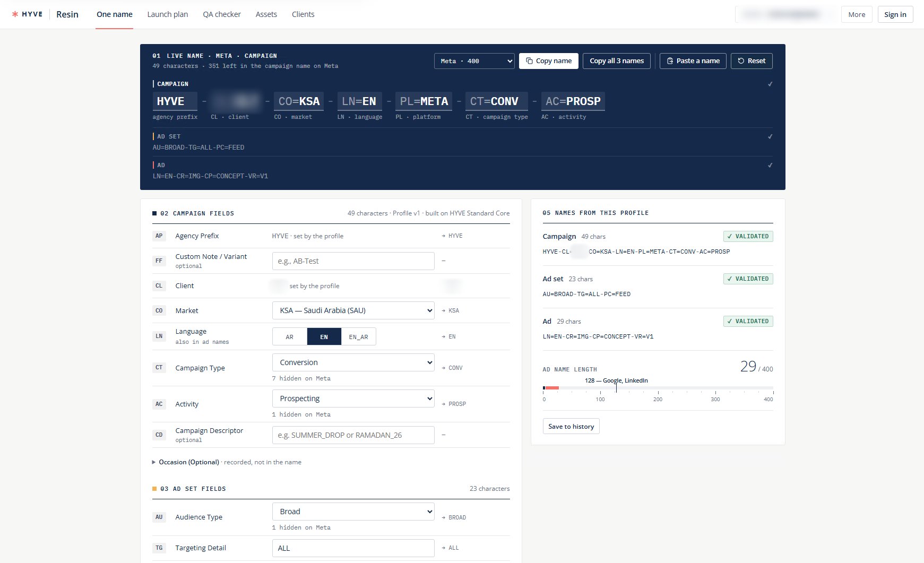
Task: Click the More button
Action: 857,14
